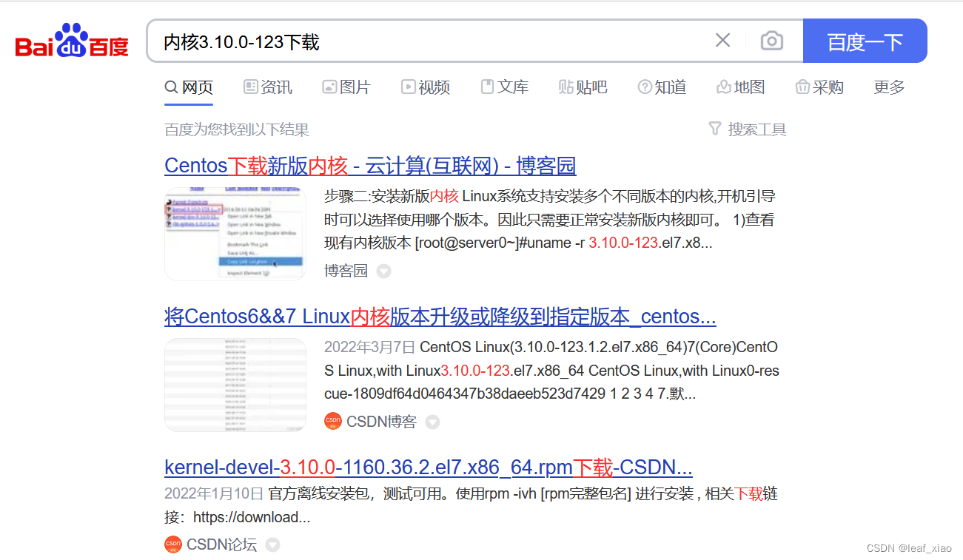Expand dropdown arrow next to 博客园
Viewport: 963px width, 560px height.
pyautogui.click(x=383, y=271)
